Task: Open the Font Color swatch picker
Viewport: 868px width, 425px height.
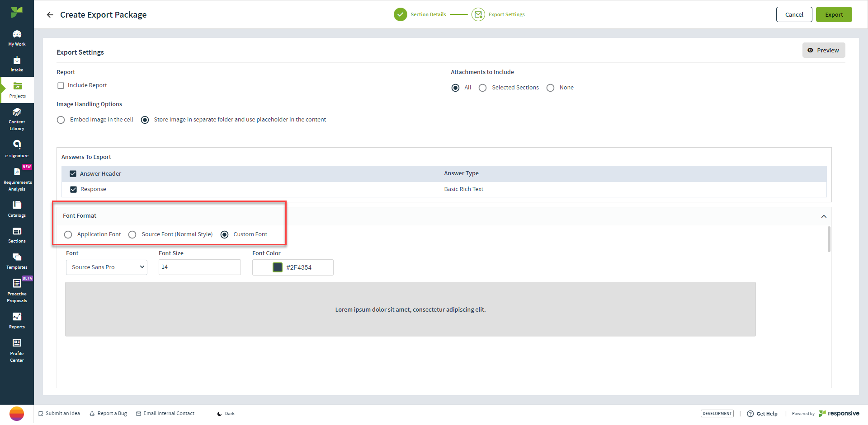Action: point(277,267)
